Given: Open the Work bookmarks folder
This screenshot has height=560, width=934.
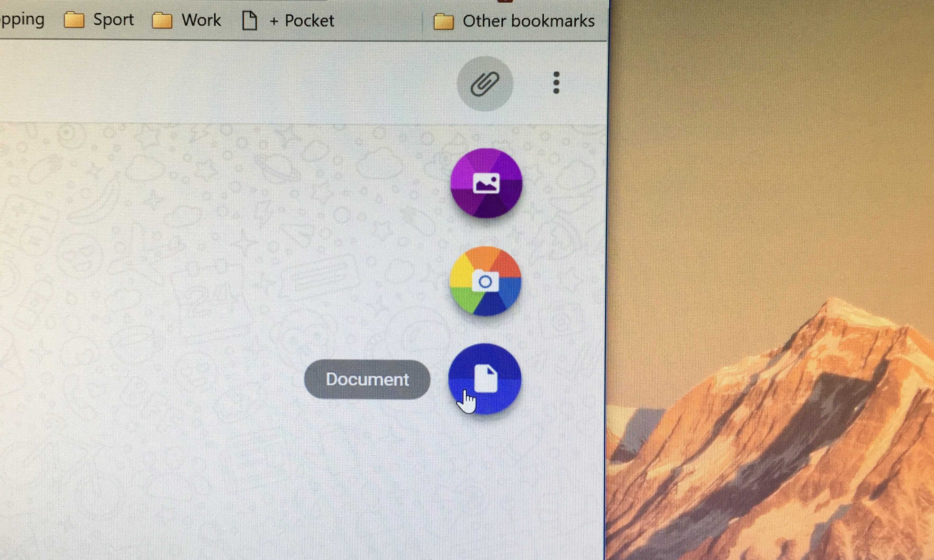Looking at the screenshot, I should [x=201, y=20].
